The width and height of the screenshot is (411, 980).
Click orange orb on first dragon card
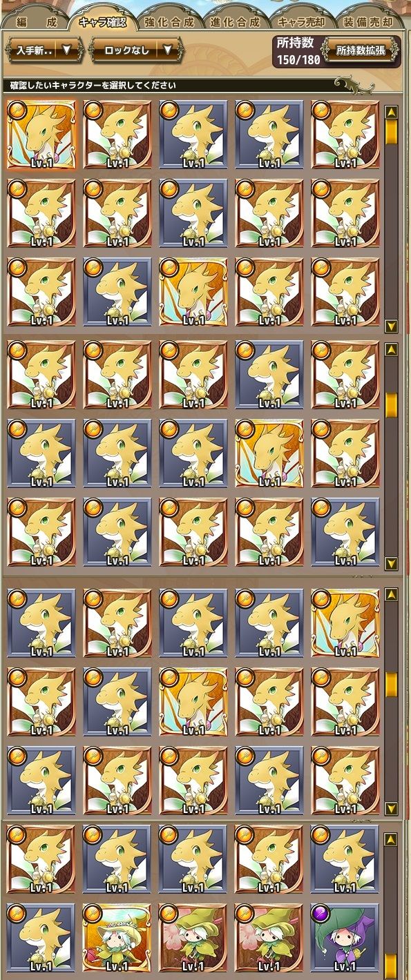click(16, 108)
